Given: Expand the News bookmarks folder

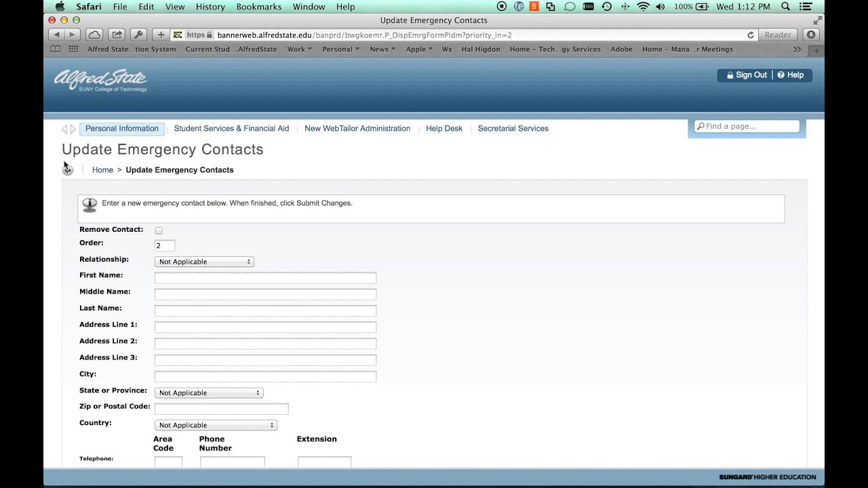Looking at the screenshot, I should coord(382,49).
